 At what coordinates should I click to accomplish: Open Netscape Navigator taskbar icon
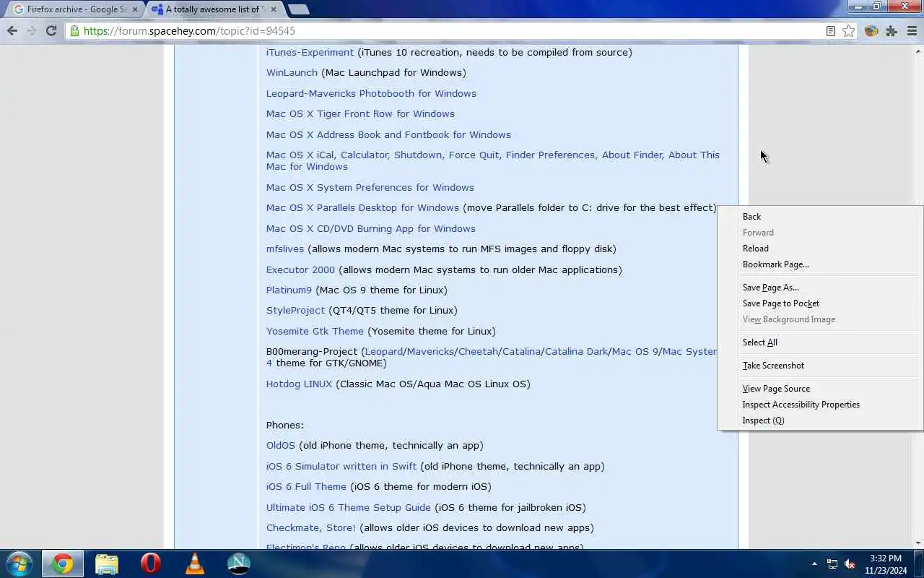point(239,564)
